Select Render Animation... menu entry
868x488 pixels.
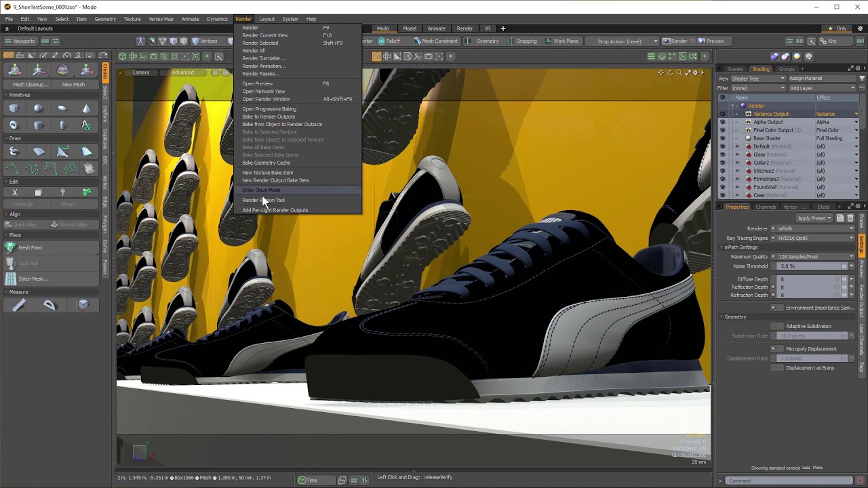click(264, 66)
